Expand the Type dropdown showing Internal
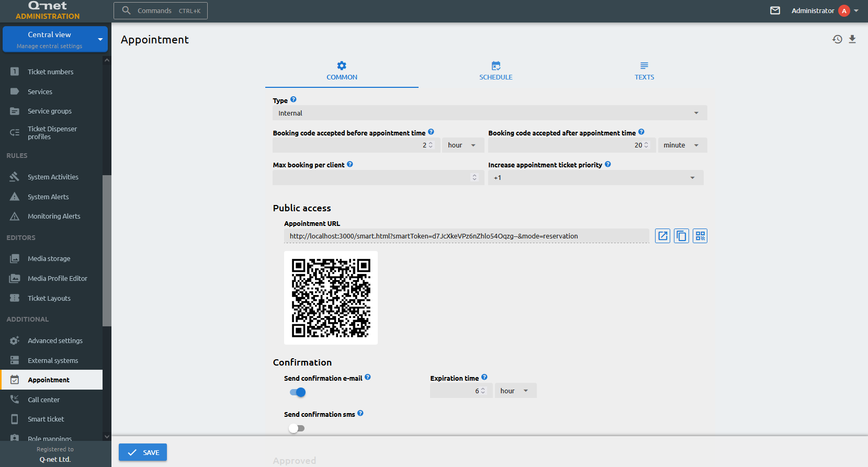 pyautogui.click(x=490, y=113)
